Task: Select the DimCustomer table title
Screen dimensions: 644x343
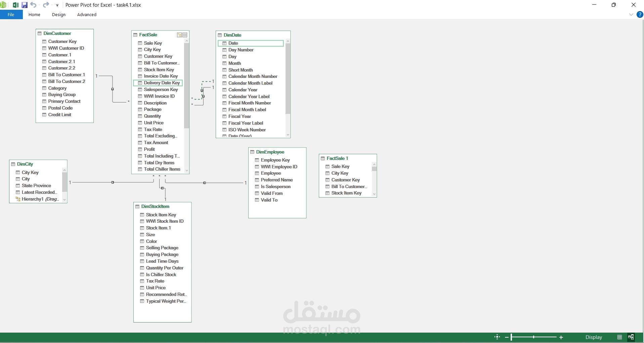Action: (x=57, y=34)
